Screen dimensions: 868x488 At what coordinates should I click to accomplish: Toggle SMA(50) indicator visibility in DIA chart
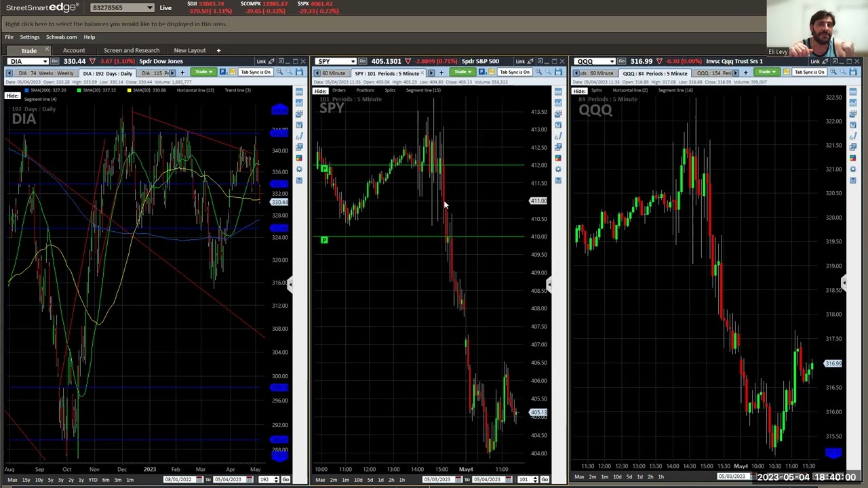pos(146,90)
